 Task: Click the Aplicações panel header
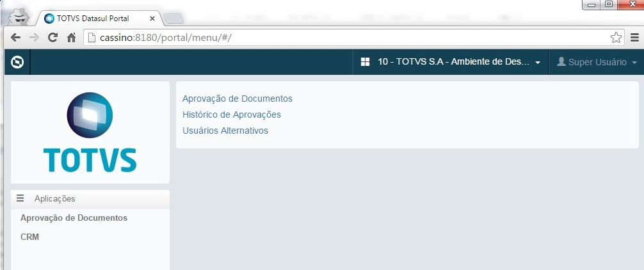point(90,199)
